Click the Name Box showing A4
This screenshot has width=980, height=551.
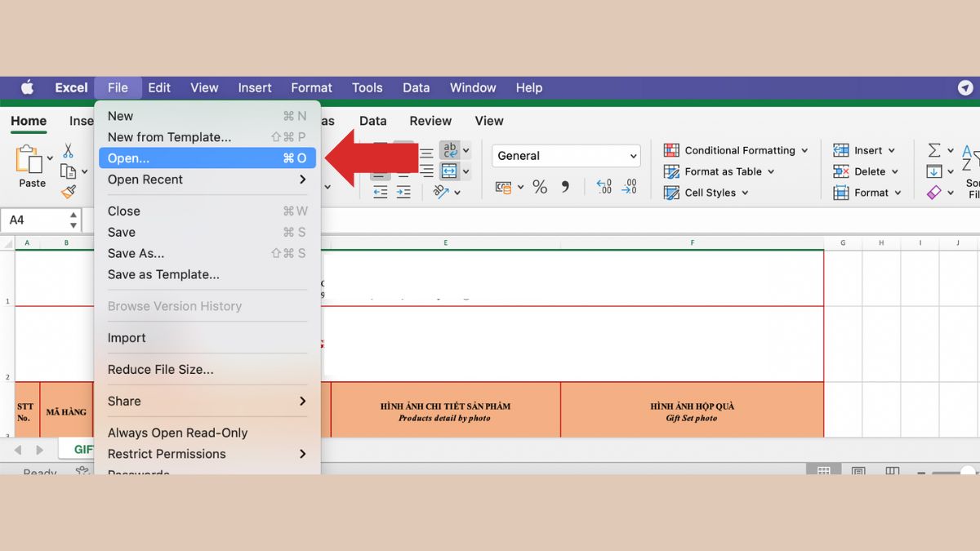point(35,220)
